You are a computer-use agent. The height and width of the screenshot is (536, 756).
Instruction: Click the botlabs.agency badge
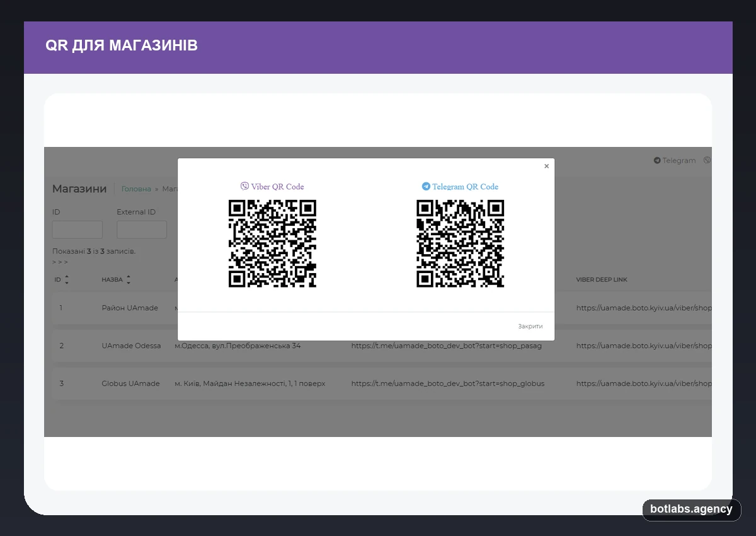click(x=692, y=510)
